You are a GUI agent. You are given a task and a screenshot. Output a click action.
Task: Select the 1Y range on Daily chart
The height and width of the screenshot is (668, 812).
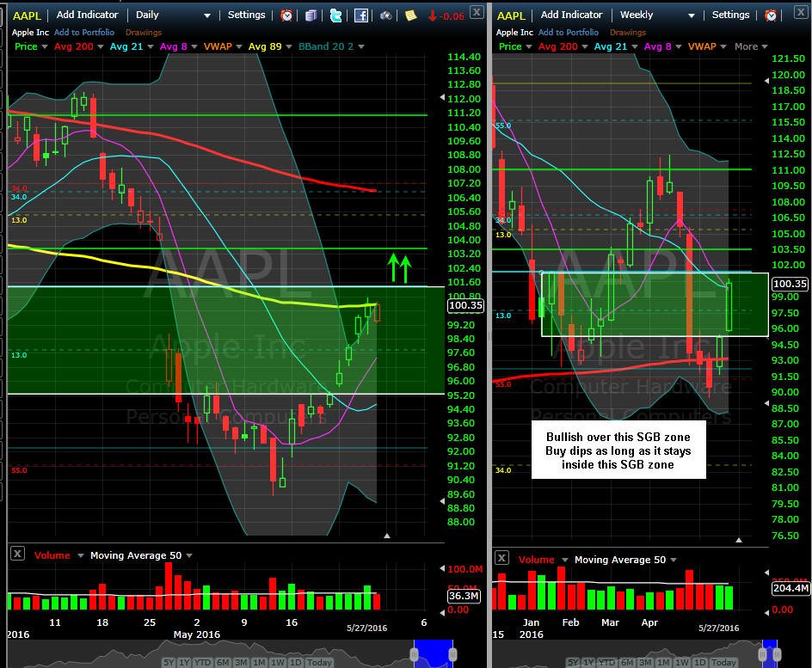[x=184, y=662]
